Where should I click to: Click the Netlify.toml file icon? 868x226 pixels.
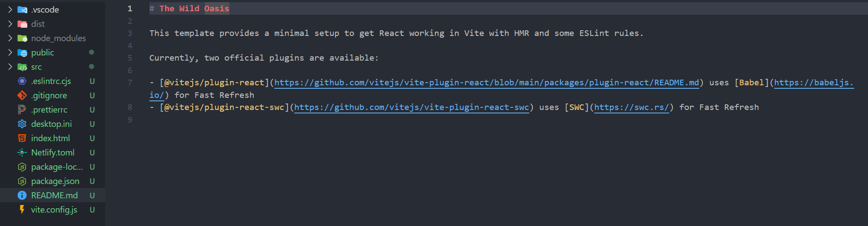click(22, 152)
